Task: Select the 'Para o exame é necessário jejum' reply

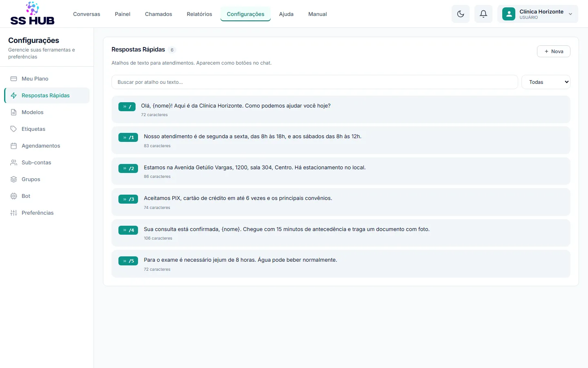Action: click(240, 260)
